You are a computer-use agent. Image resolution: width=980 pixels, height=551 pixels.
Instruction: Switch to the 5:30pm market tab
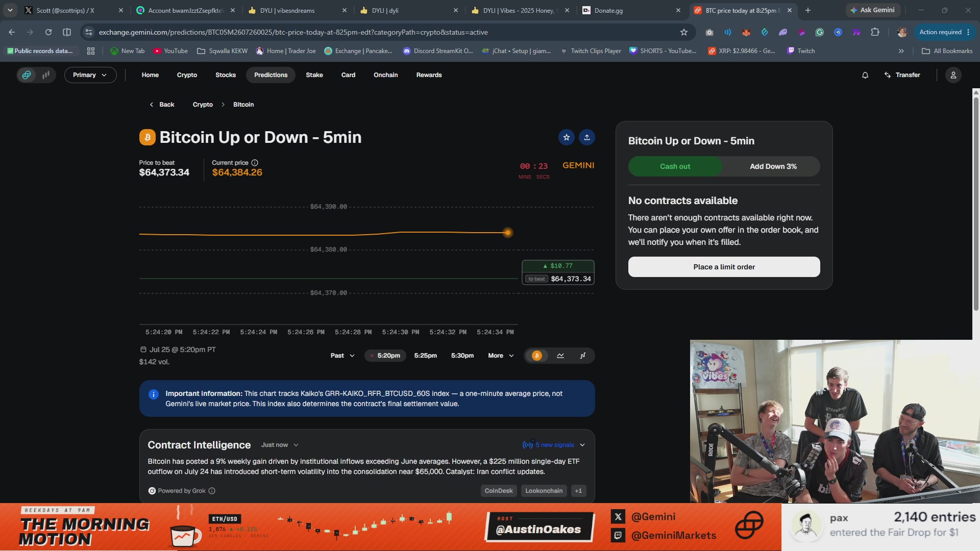(x=462, y=356)
